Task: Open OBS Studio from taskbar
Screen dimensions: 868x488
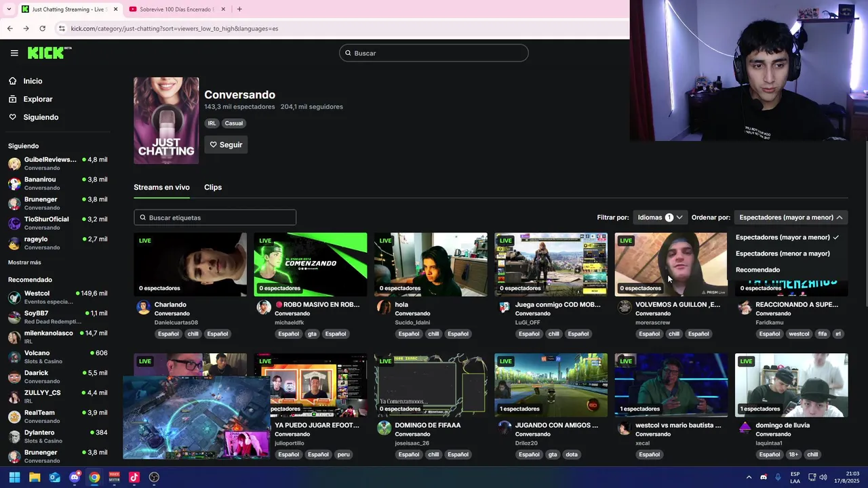Action: [x=154, y=477]
